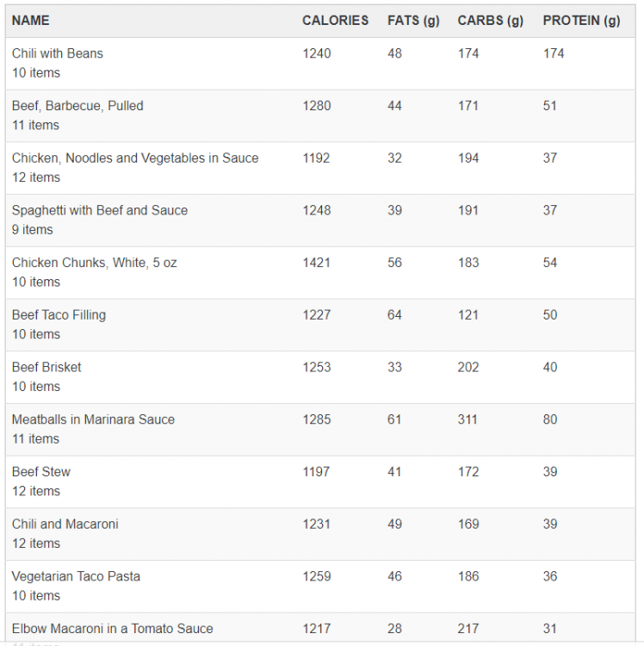
Task: Click the Beef Brisket entry
Action: coord(46,367)
